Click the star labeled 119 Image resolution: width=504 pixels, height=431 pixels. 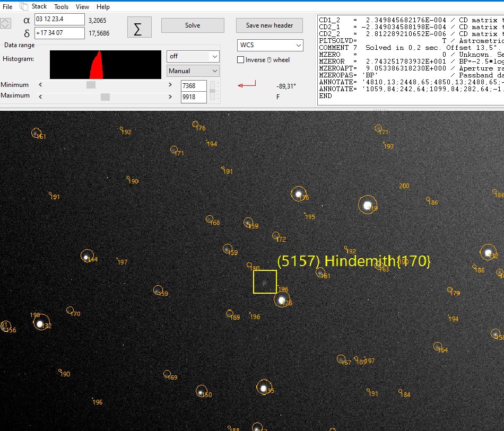[x=368, y=205]
